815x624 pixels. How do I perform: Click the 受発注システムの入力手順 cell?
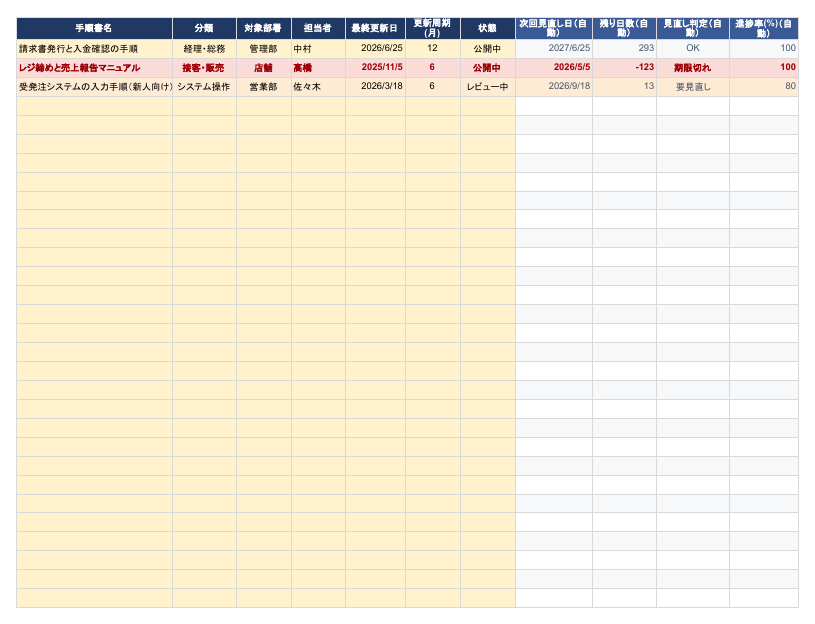click(x=94, y=87)
